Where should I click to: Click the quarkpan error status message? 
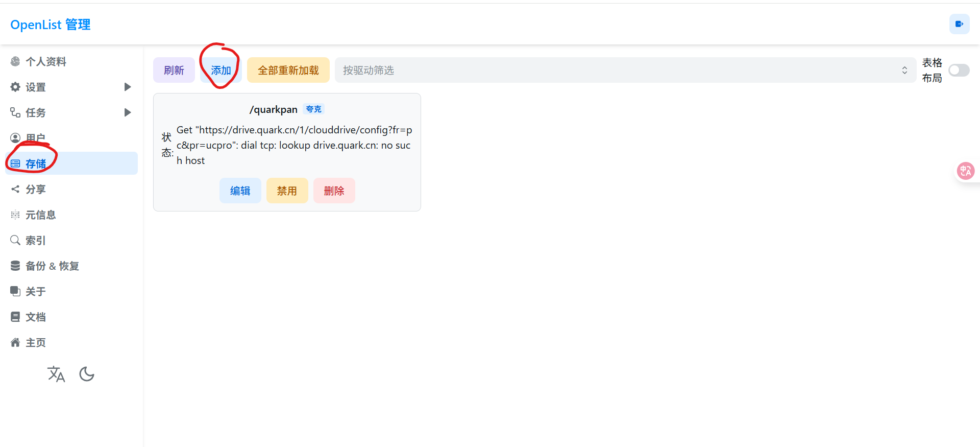(x=295, y=145)
